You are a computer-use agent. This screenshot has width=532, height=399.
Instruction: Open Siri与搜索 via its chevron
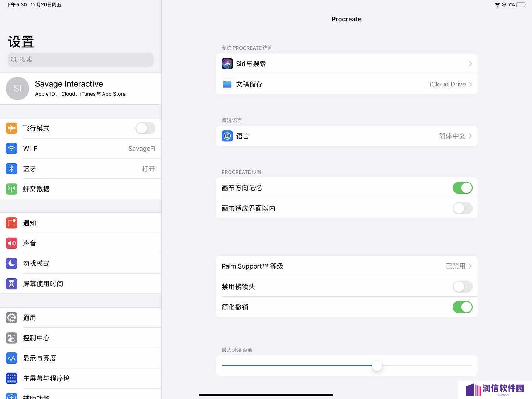coord(470,64)
